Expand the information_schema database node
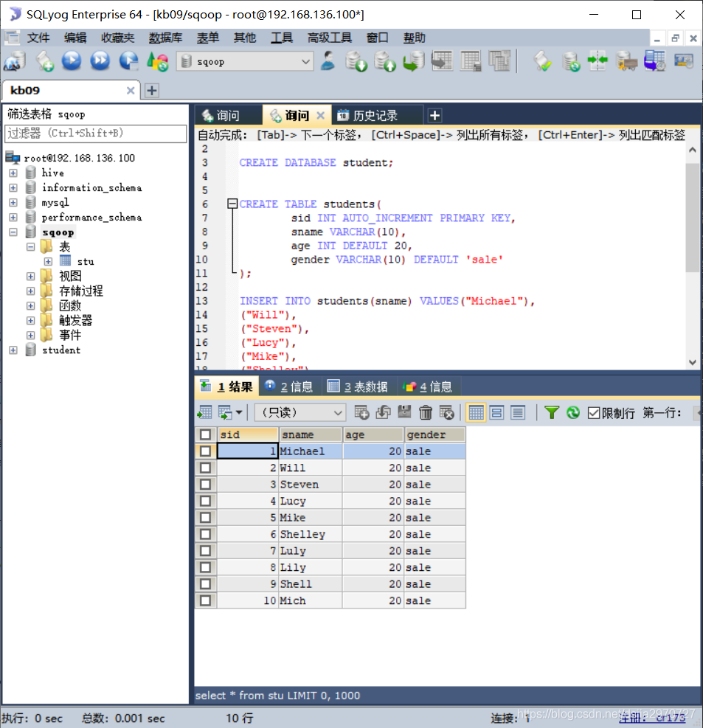Screen dimensions: 703x728 13,188
